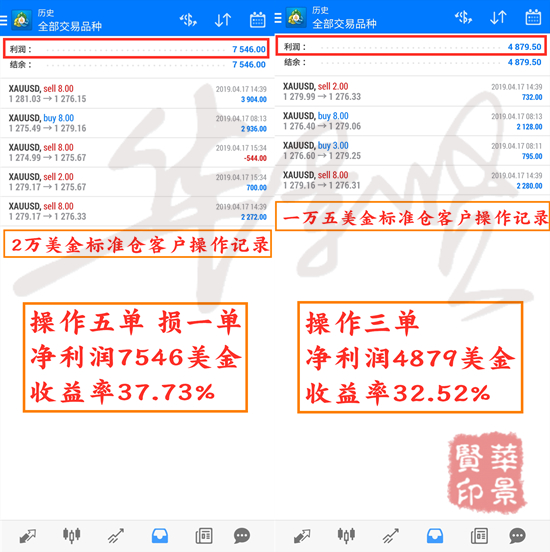Open hamburger menu in right history panel
550x552 pixels.
pos(278,18)
